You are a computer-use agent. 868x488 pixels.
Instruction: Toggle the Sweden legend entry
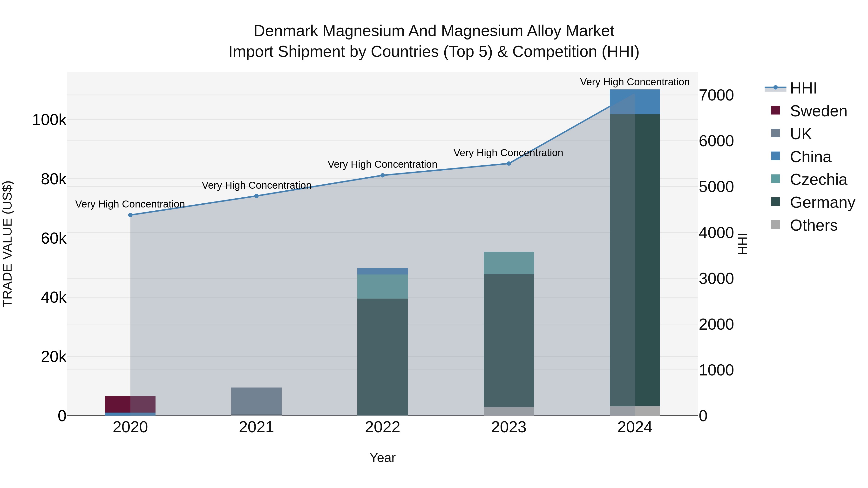(809, 111)
